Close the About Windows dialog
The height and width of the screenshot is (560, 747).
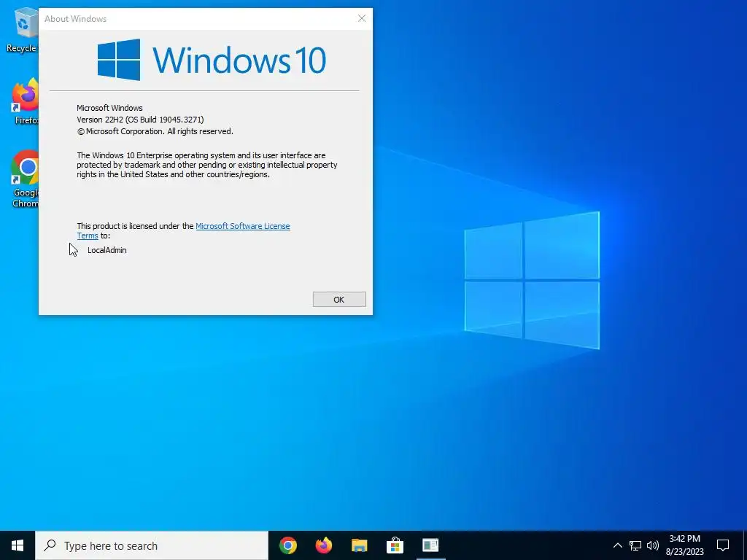(362, 18)
